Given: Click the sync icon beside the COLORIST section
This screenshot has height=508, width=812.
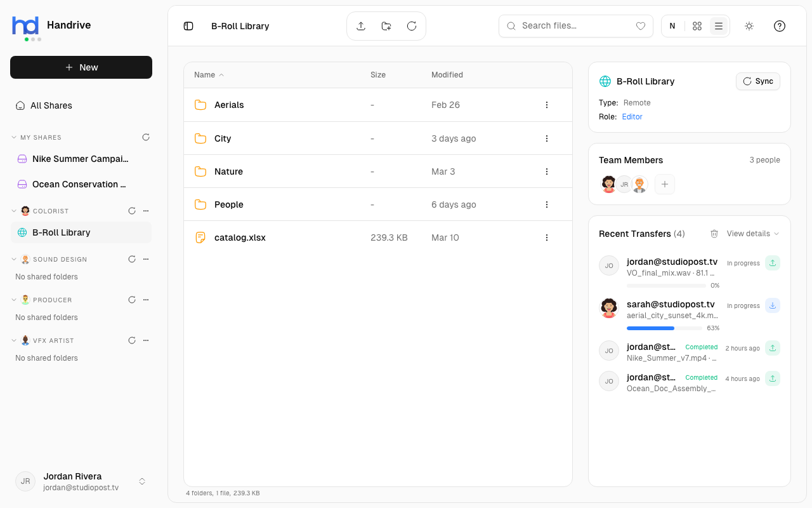Looking at the screenshot, I should click(131, 210).
